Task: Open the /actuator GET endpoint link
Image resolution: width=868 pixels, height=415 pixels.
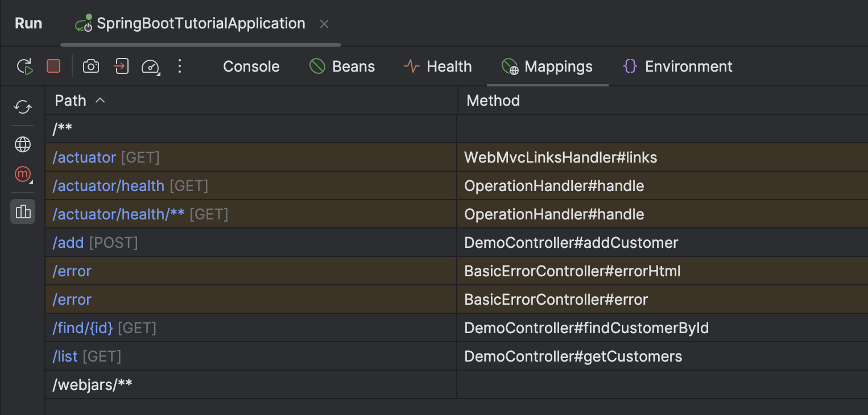Action: pyautogui.click(x=84, y=157)
